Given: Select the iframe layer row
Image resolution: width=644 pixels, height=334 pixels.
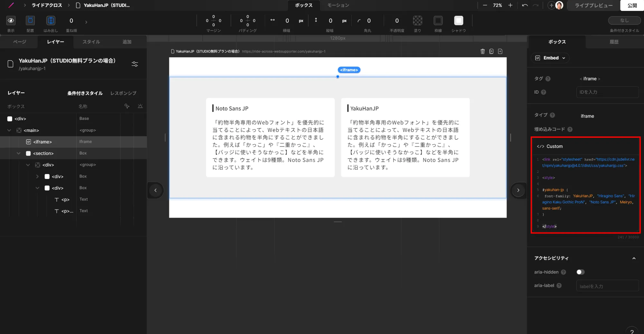Looking at the screenshot, I should tap(73, 142).
